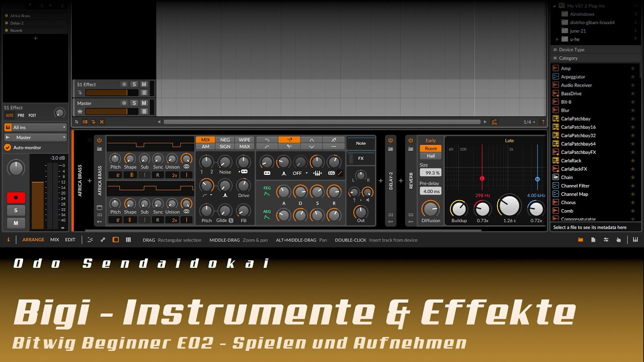This screenshot has height=362, width=644.
Task: Open the OFF keytrack dropdown arrow
Action: [306, 173]
